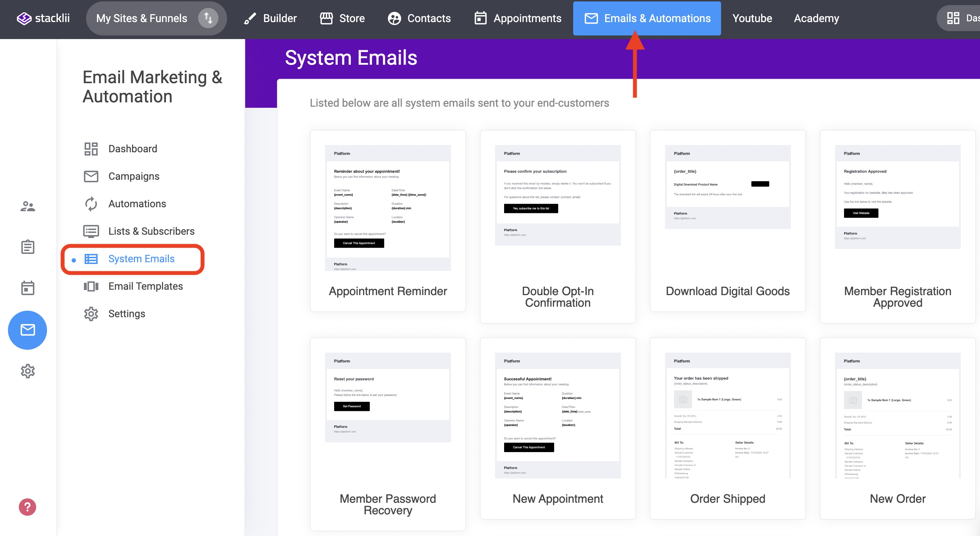The width and height of the screenshot is (980, 536).
Task: Select the Order Shipped email card
Action: pos(727,428)
